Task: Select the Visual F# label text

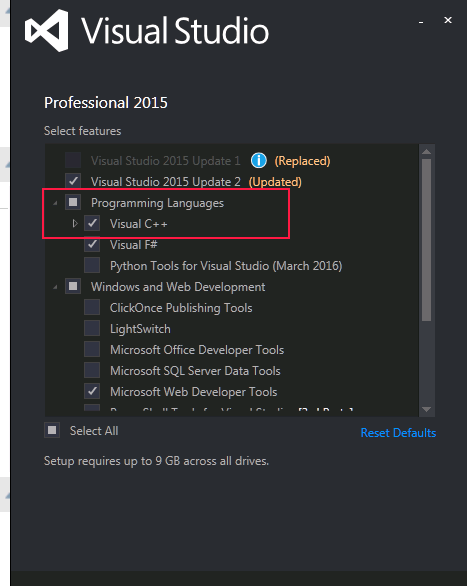Action: tap(133, 245)
